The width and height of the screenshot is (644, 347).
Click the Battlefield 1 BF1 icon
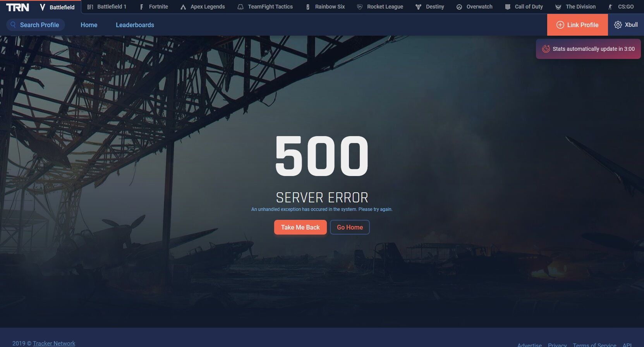click(x=90, y=7)
